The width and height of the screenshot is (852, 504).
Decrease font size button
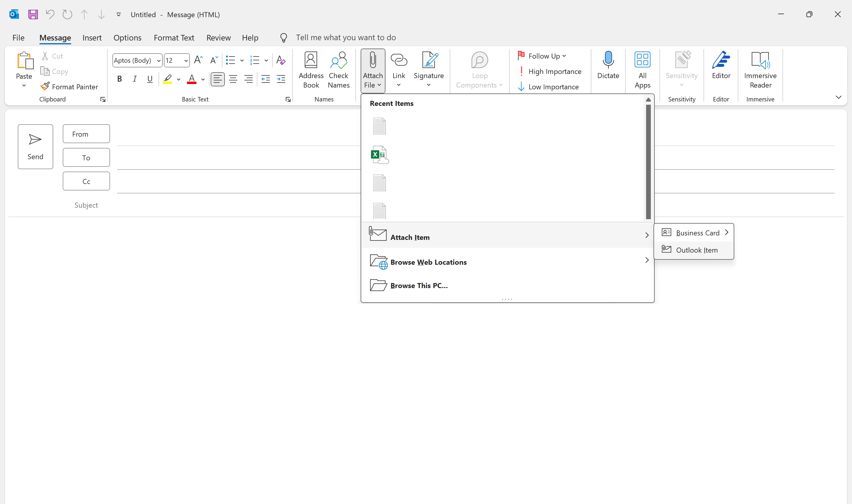214,60
